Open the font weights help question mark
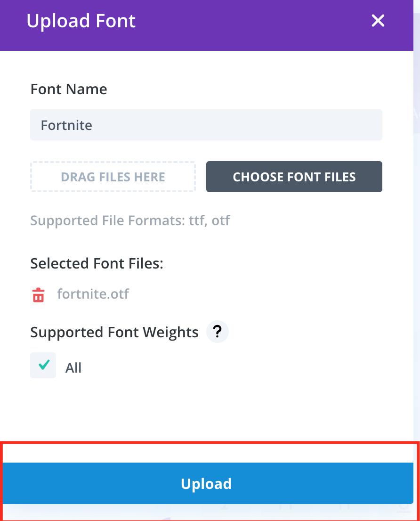The image size is (420, 521). click(217, 332)
